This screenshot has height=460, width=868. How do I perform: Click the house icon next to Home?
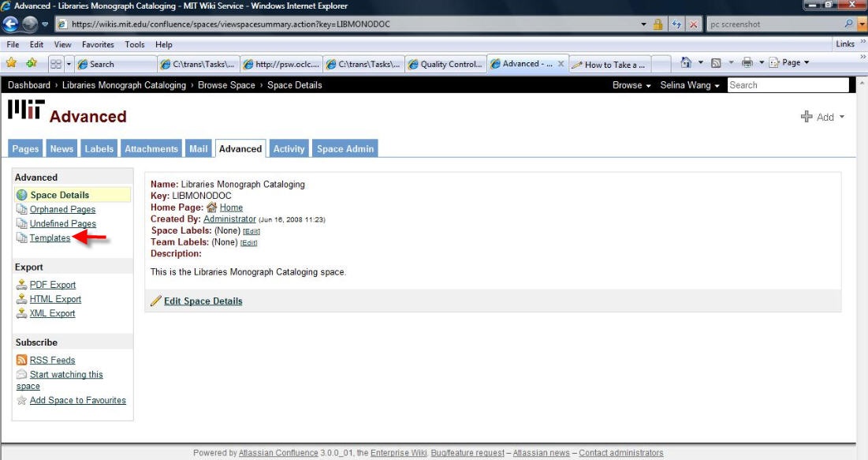click(211, 208)
